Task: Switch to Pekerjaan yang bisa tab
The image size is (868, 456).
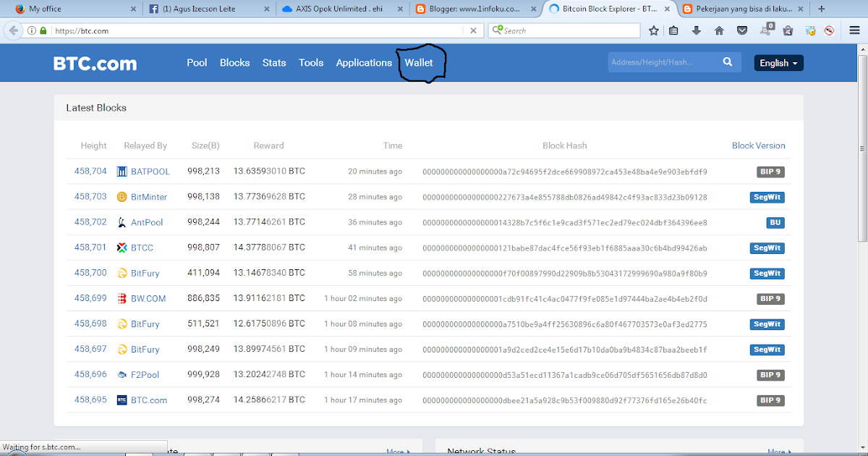Action: 744,9
